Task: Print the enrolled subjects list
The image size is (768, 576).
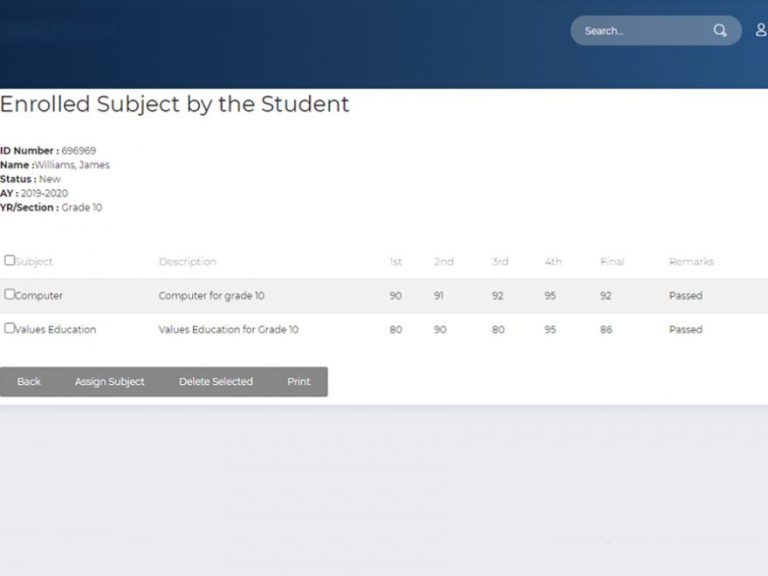Action: (x=299, y=382)
